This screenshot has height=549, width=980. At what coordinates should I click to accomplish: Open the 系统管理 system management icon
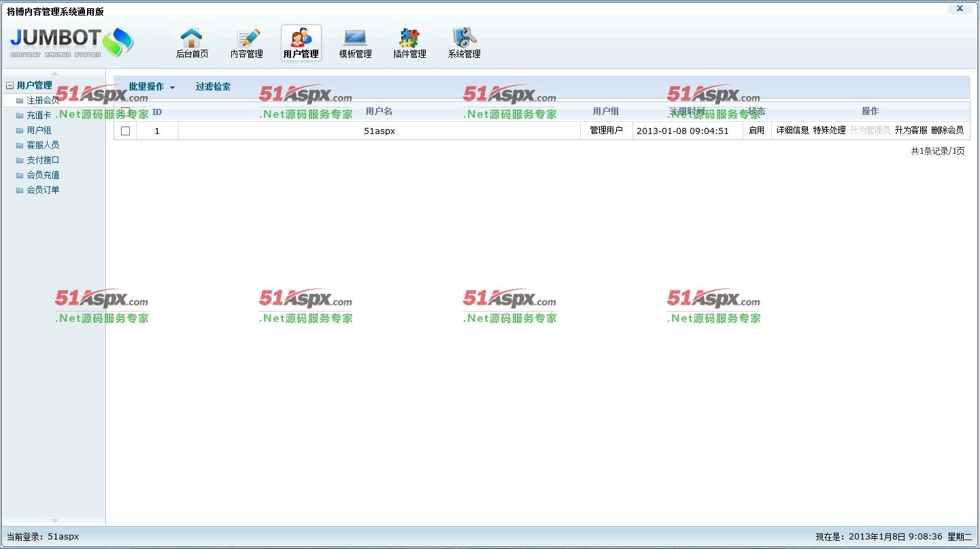tap(464, 44)
